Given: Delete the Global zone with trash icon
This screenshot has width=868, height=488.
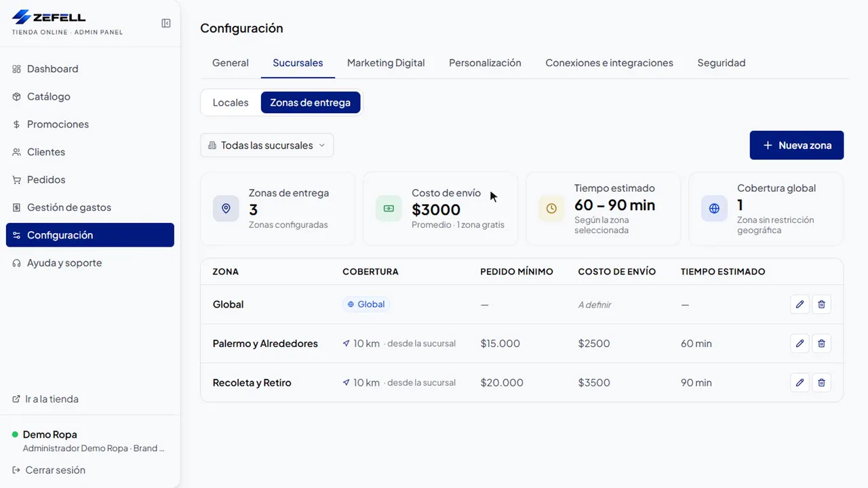Looking at the screenshot, I should pyautogui.click(x=821, y=304).
